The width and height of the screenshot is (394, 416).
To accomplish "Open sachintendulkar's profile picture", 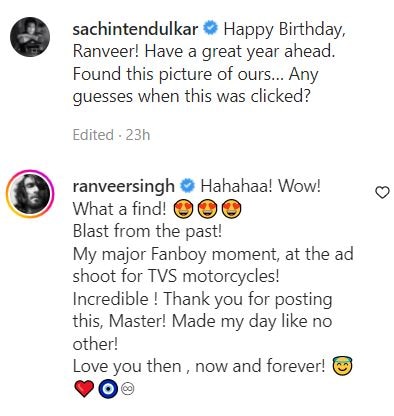I will tap(30, 37).
